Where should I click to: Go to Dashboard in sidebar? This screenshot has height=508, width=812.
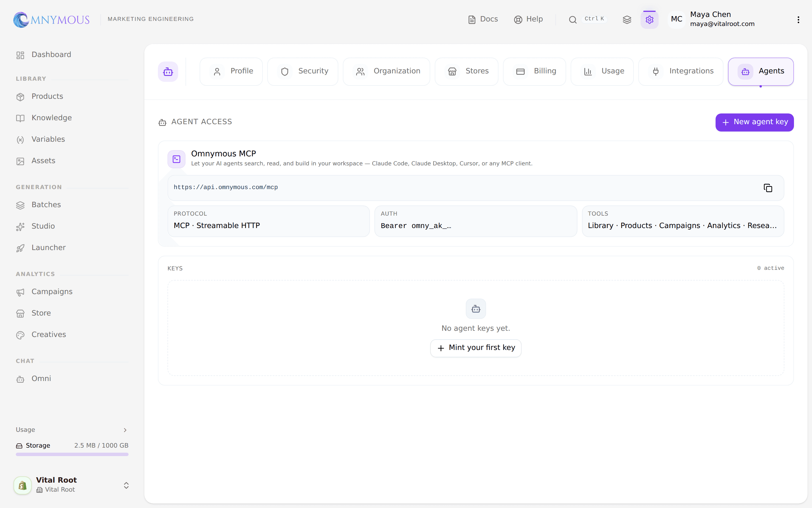pyautogui.click(x=72, y=55)
